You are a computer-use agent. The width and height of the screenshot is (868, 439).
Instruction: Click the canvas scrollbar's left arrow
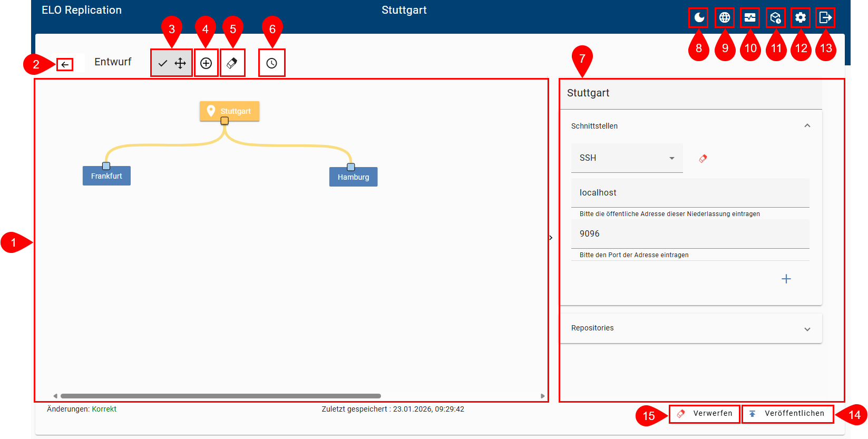[x=55, y=396]
